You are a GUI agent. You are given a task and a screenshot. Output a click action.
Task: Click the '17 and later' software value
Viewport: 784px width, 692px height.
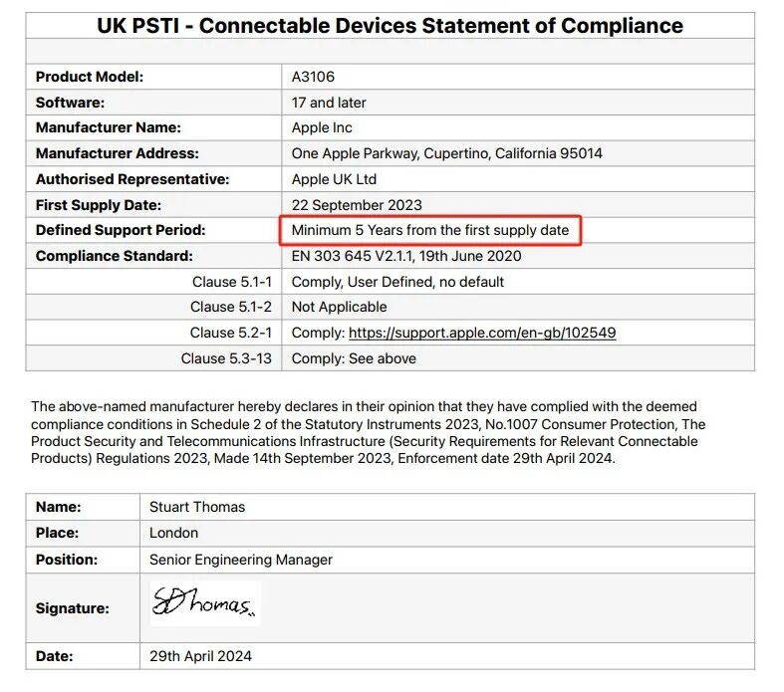329,103
